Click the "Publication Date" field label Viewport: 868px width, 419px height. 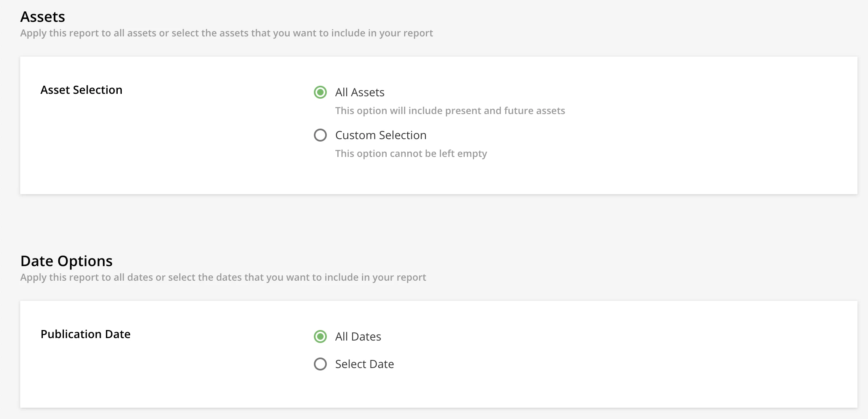tap(85, 334)
